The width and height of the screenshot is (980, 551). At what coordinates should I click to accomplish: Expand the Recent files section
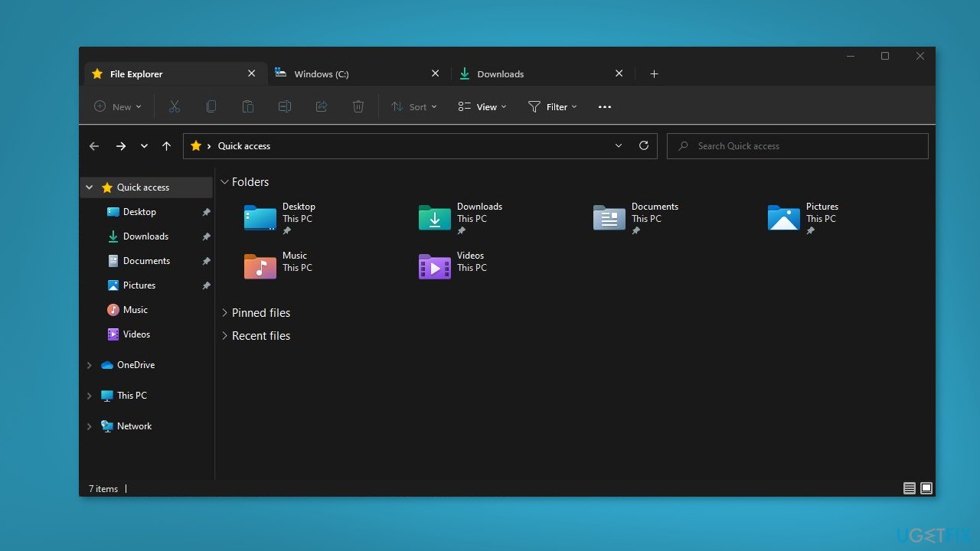224,335
